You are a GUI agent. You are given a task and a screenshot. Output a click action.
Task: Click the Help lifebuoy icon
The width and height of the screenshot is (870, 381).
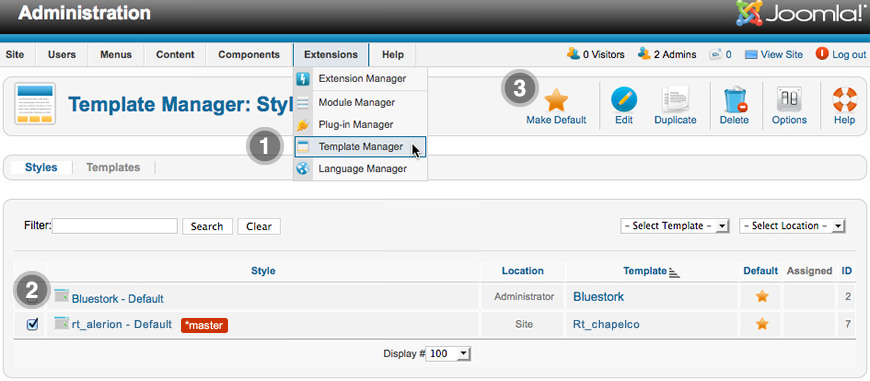pos(844,100)
